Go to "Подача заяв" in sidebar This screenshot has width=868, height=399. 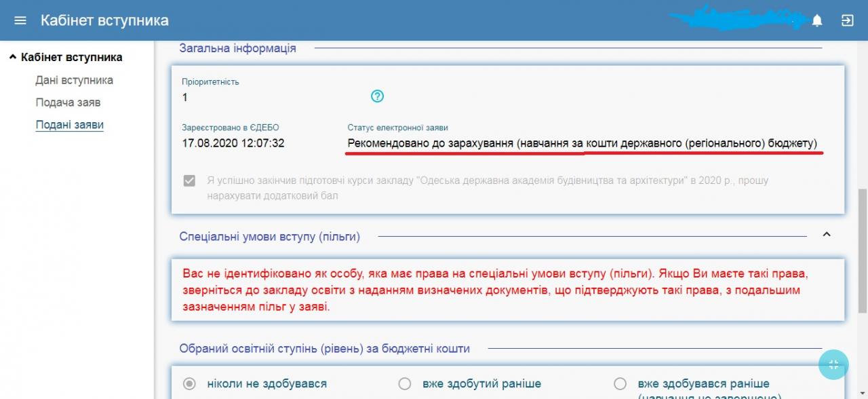pos(68,102)
